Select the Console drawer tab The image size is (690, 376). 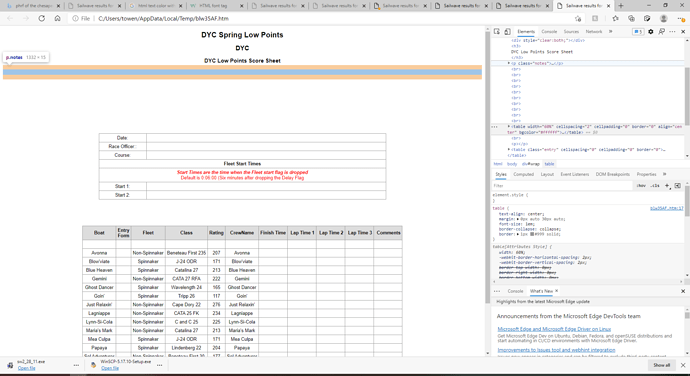coord(515,291)
